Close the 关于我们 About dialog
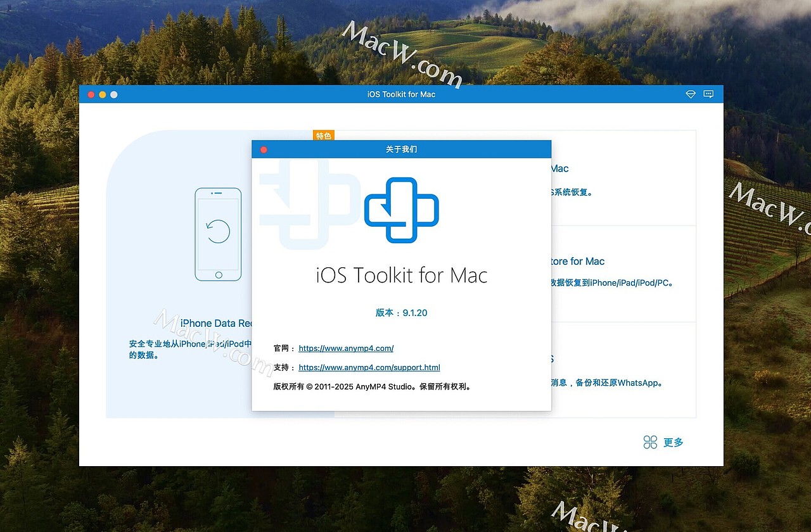The height and width of the screenshot is (532, 811). (x=263, y=149)
